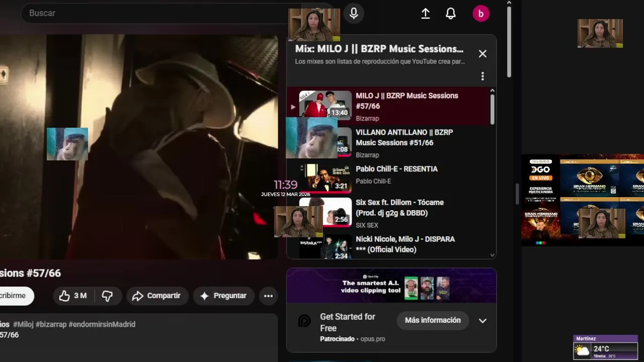Click the Preguntar button
Image resolution: width=644 pixels, height=362 pixels.
[x=223, y=296]
